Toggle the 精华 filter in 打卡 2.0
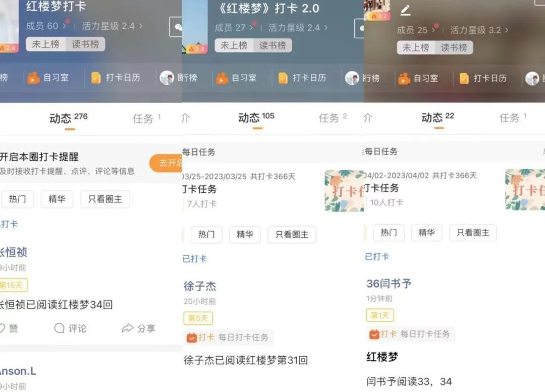 (245, 234)
